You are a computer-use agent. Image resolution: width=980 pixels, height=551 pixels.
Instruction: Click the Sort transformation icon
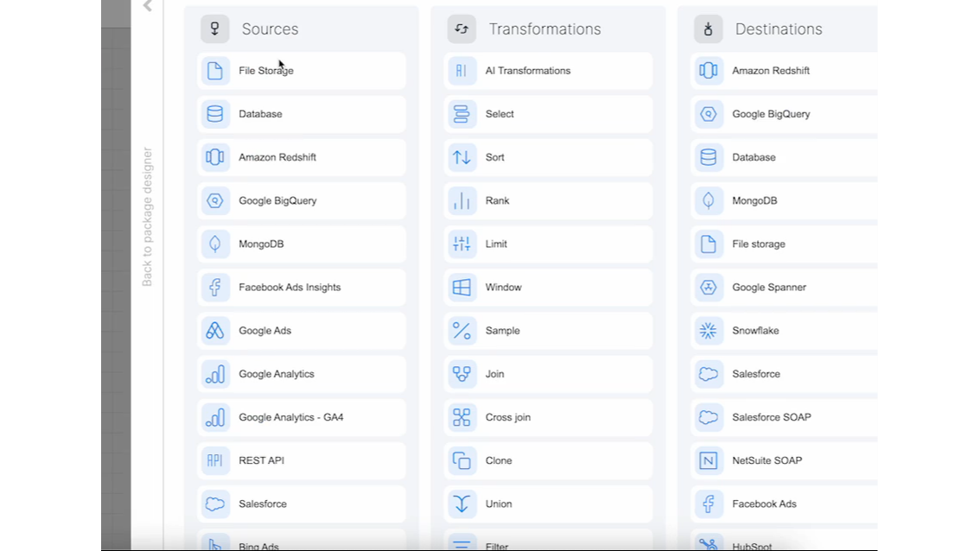[461, 157]
